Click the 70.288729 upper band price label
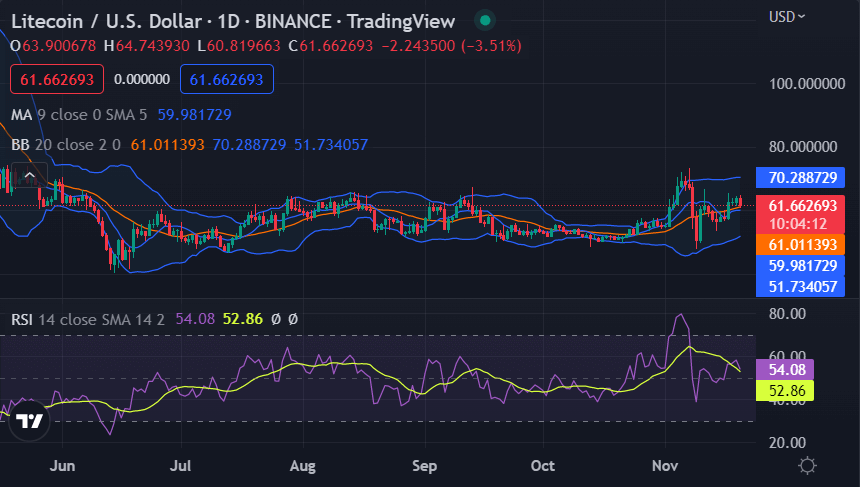The image size is (860, 487). point(800,178)
